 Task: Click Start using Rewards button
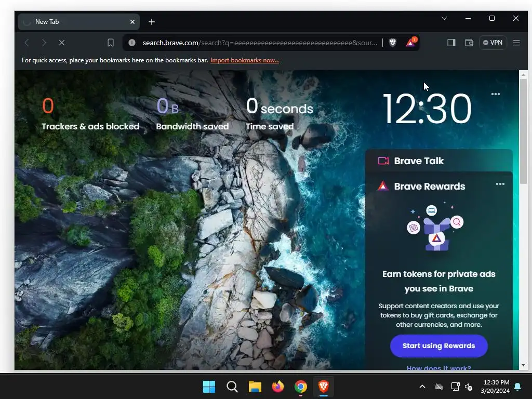[x=438, y=345]
